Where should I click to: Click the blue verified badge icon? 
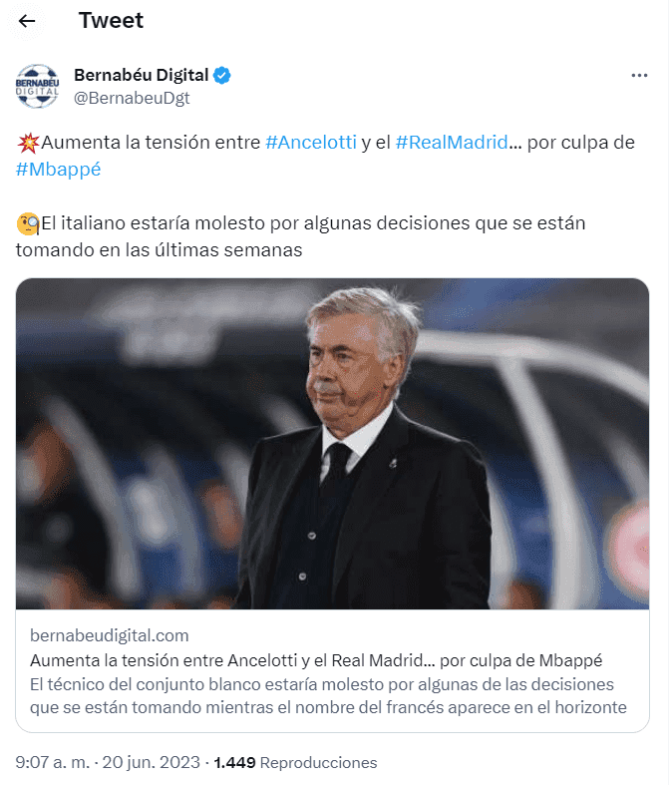(x=221, y=76)
